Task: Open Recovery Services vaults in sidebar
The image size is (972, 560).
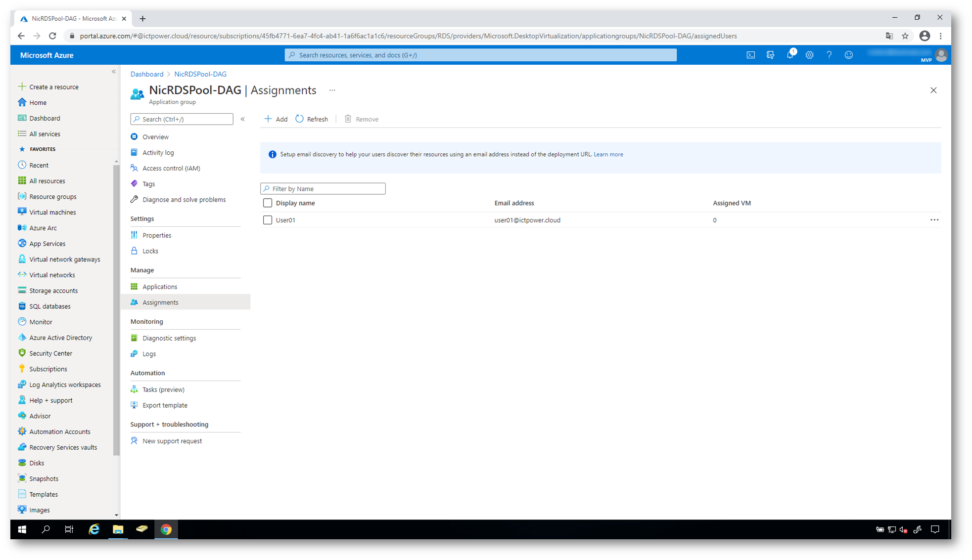Action: click(63, 447)
